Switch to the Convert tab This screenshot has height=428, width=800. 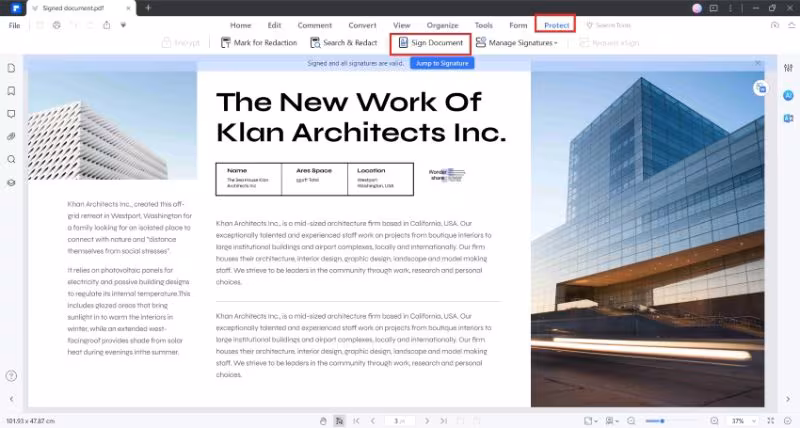pos(362,25)
